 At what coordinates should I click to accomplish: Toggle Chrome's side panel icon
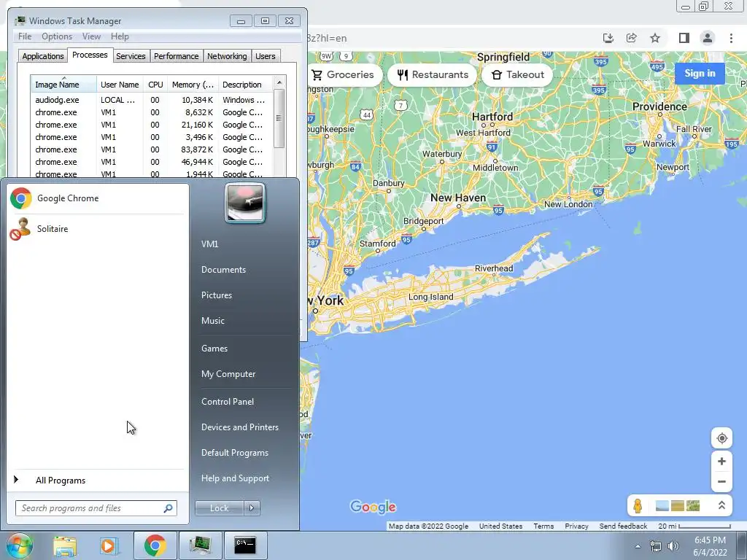click(684, 38)
